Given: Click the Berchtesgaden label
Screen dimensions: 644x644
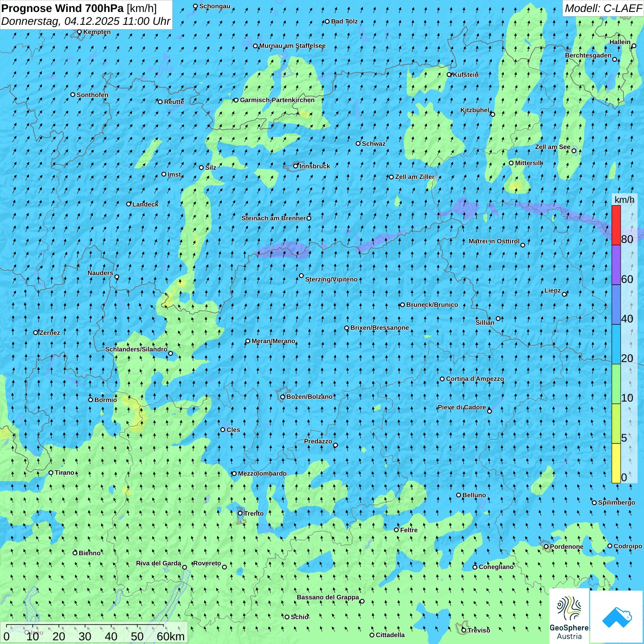Looking at the screenshot, I should coord(588,55).
